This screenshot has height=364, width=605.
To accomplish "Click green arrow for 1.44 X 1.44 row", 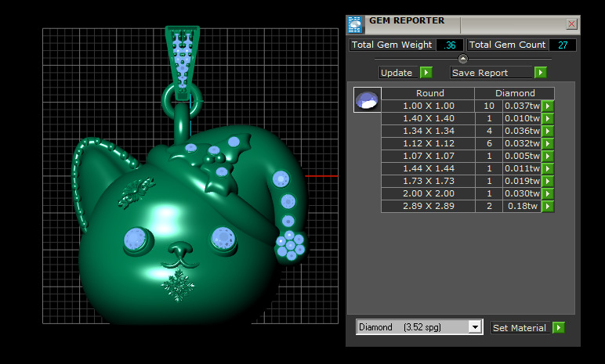I will [548, 168].
